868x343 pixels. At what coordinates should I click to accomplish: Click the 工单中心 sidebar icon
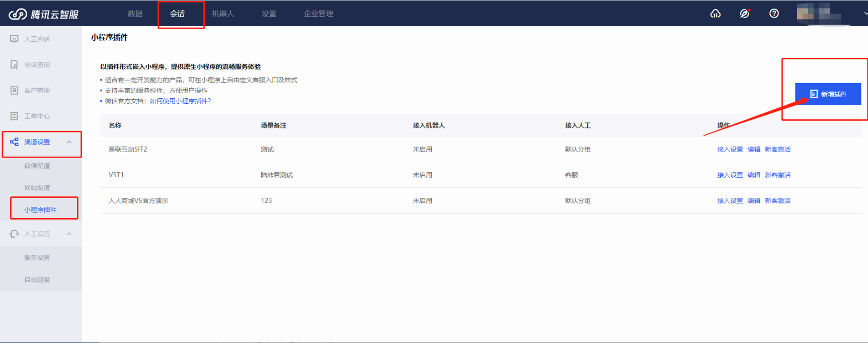[x=14, y=116]
